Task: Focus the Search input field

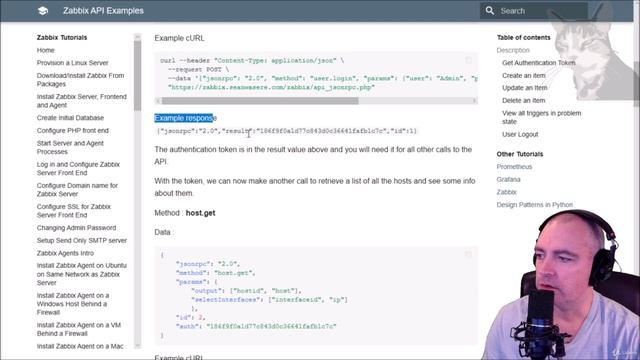Action: point(534,11)
